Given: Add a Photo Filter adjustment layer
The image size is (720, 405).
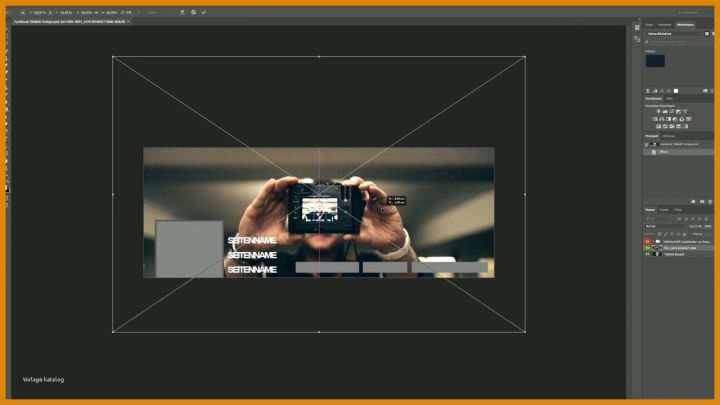Looking at the screenshot, I should click(675, 119).
